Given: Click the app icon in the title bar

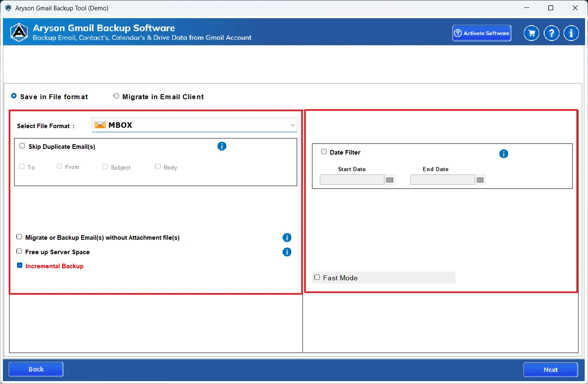Looking at the screenshot, I should click(x=8, y=8).
